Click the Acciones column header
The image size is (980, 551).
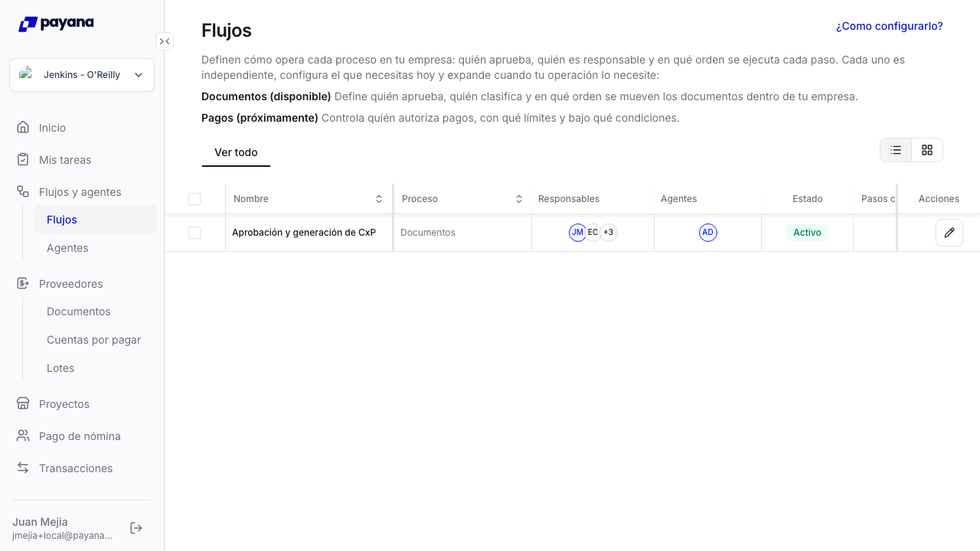(x=939, y=199)
